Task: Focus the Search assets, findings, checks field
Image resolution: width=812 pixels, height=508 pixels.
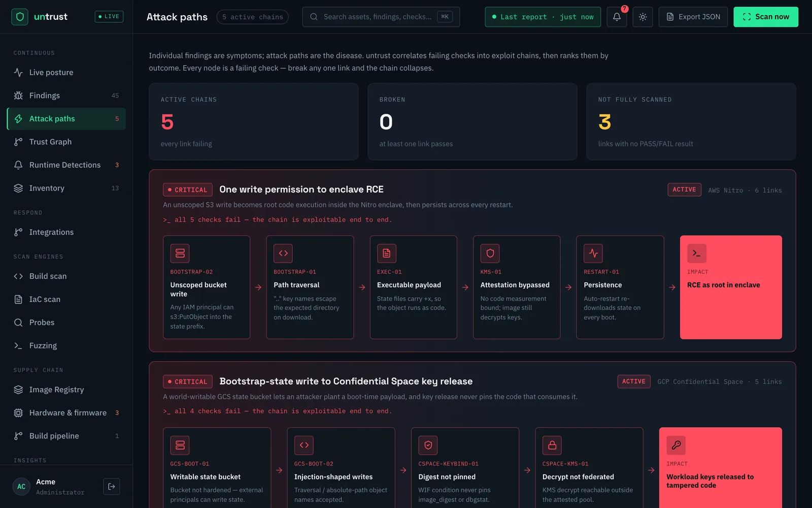Action: pyautogui.click(x=381, y=17)
